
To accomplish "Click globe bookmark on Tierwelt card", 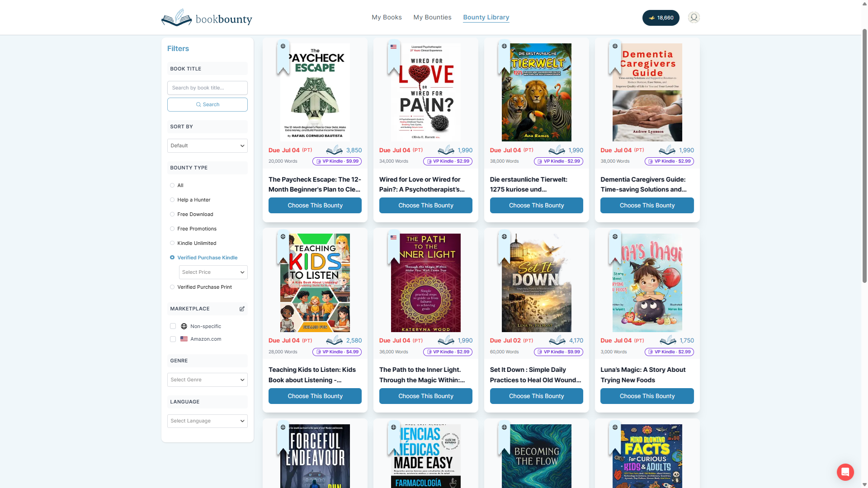I will tap(505, 57).
